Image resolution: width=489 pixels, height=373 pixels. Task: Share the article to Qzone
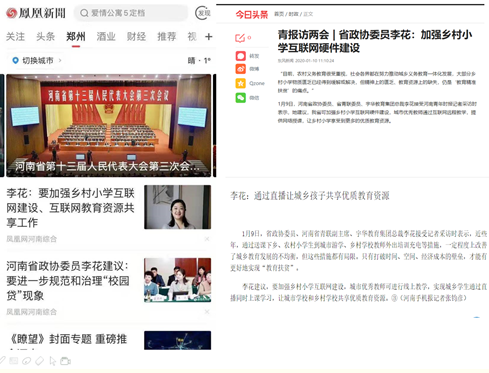241,83
